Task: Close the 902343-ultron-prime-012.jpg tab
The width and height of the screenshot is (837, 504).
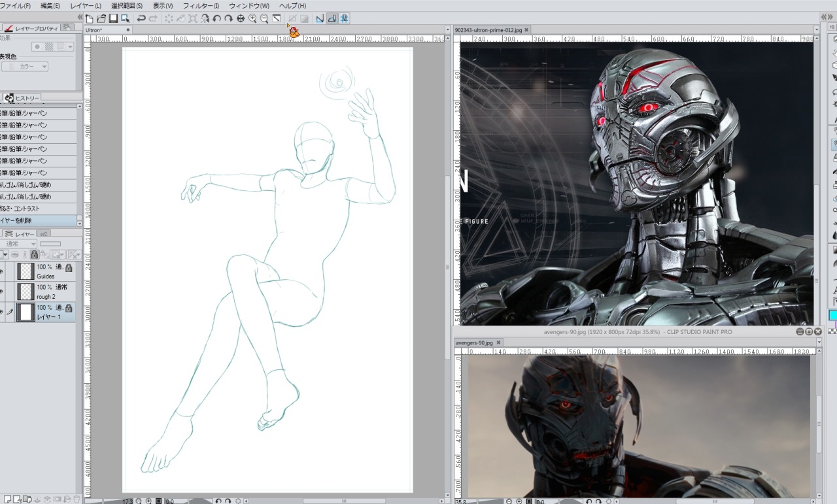Action: click(x=526, y=30)
